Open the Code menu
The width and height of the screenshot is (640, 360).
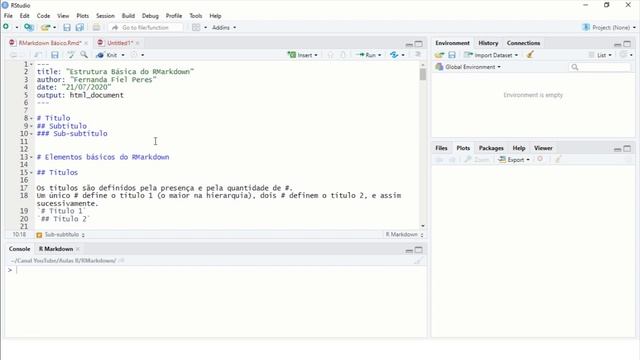(x=43, y=16)
